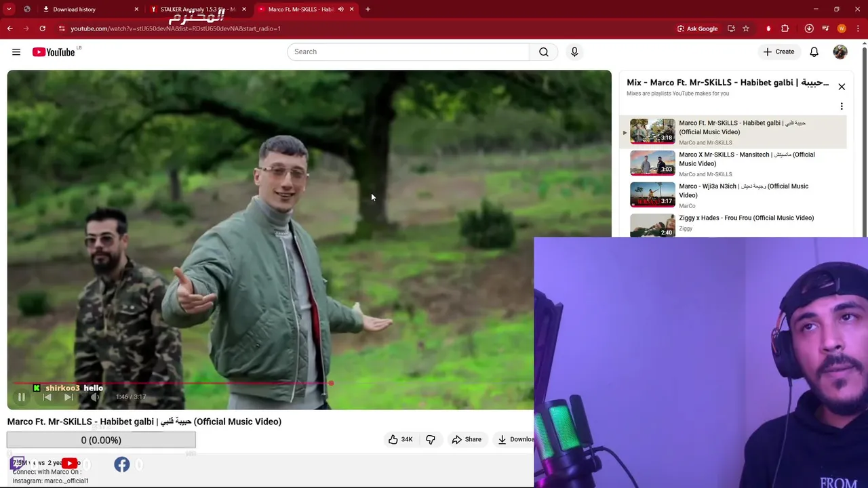Viewport: 868px width, 488px height.
Task: Start voice search with the microphone icon
Action: pos(574,52)
